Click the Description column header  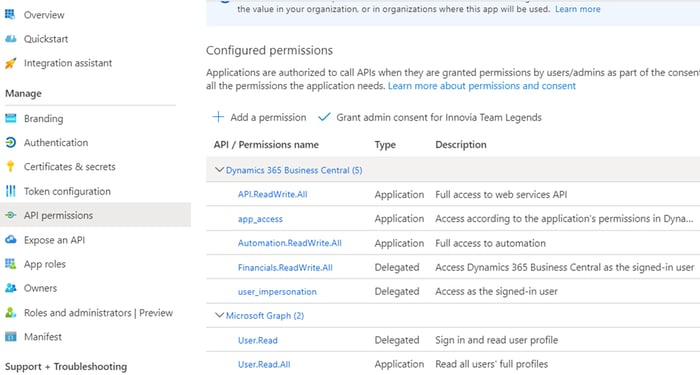(461, 144)
